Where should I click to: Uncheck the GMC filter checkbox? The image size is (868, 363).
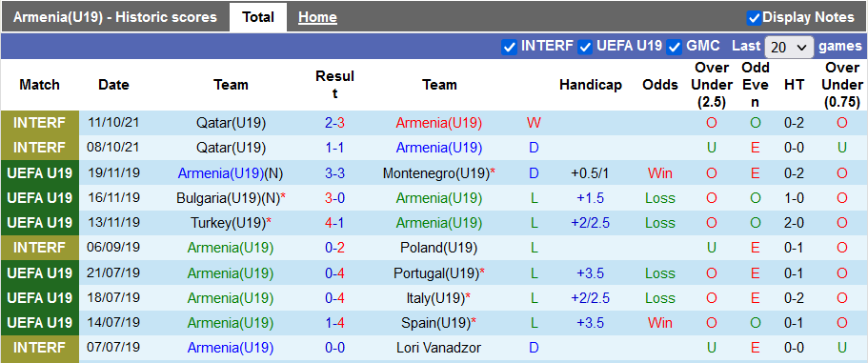coord(674,47)
